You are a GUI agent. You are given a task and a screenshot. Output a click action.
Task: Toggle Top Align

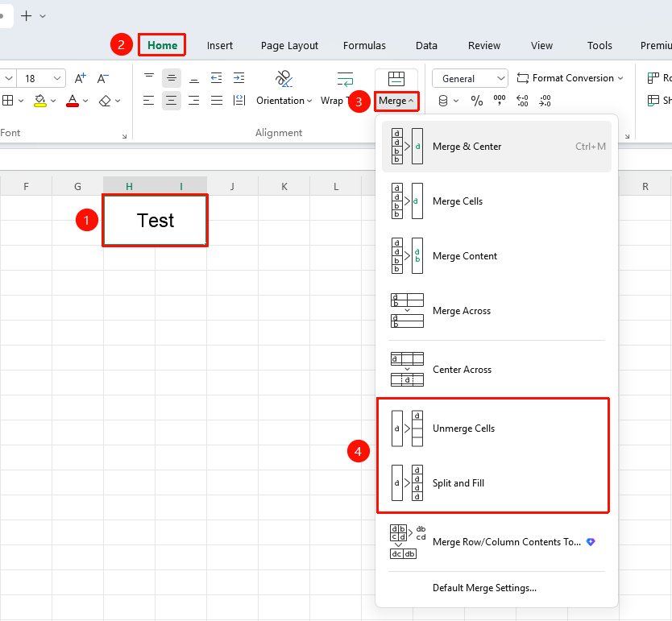(149, 78)
